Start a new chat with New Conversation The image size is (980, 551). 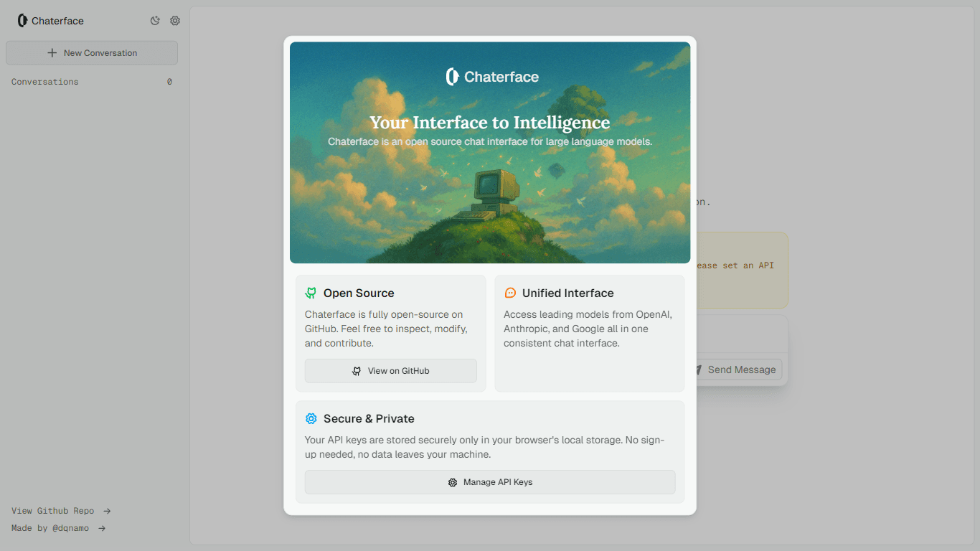click(92, 53)
